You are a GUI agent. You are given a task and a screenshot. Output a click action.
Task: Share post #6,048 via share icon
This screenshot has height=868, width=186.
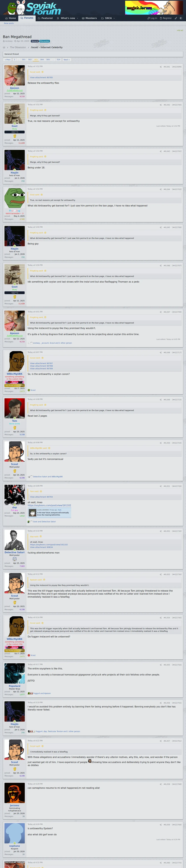[160, 352]
